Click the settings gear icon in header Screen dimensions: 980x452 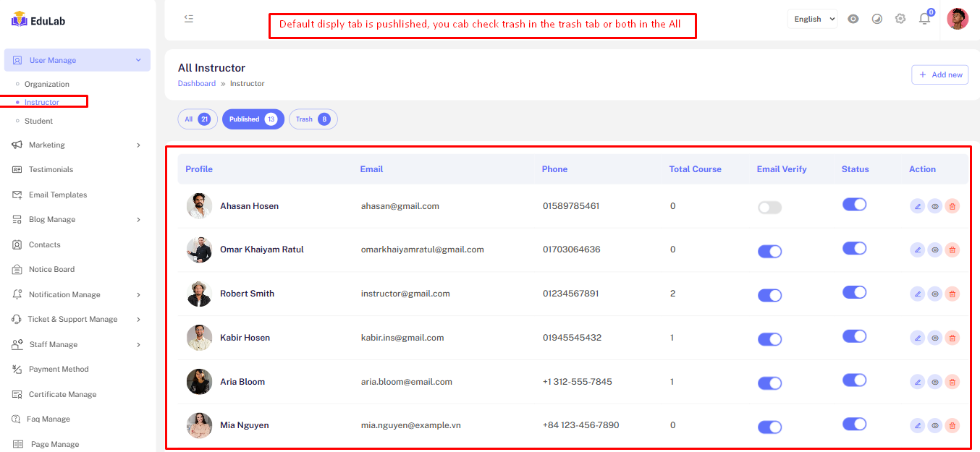[x=900, y=19]
